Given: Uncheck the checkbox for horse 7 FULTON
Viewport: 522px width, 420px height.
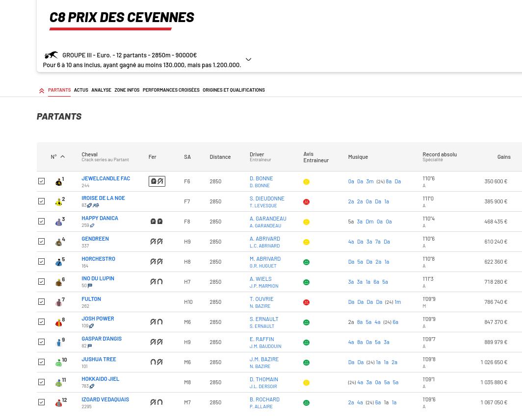Looking at the screenshot, I should point(42,302).
